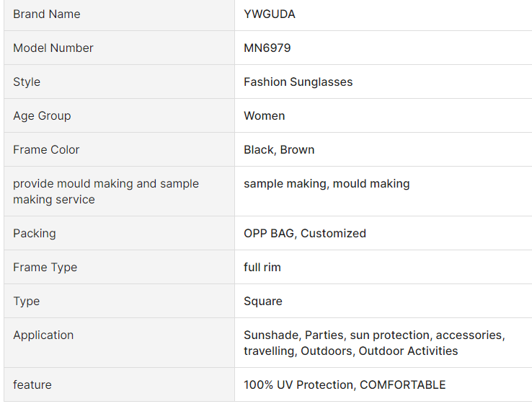Click the Model Number label
Image resolution: width=532 pixels, height=409 pixels.
[x=53, y=48]
